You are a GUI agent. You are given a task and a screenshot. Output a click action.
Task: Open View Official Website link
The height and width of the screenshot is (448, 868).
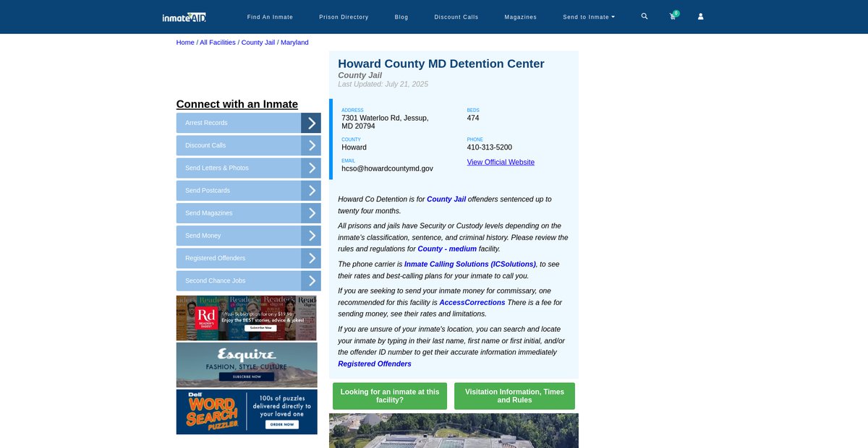click(x=501, y=163)
